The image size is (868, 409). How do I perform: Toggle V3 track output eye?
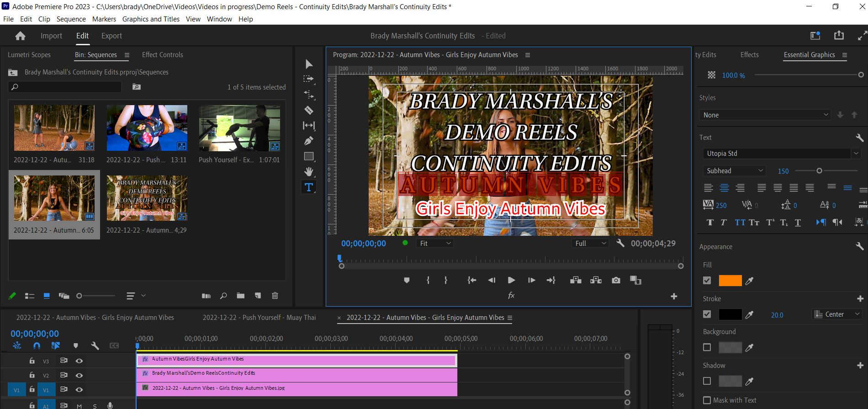[79, 361]
